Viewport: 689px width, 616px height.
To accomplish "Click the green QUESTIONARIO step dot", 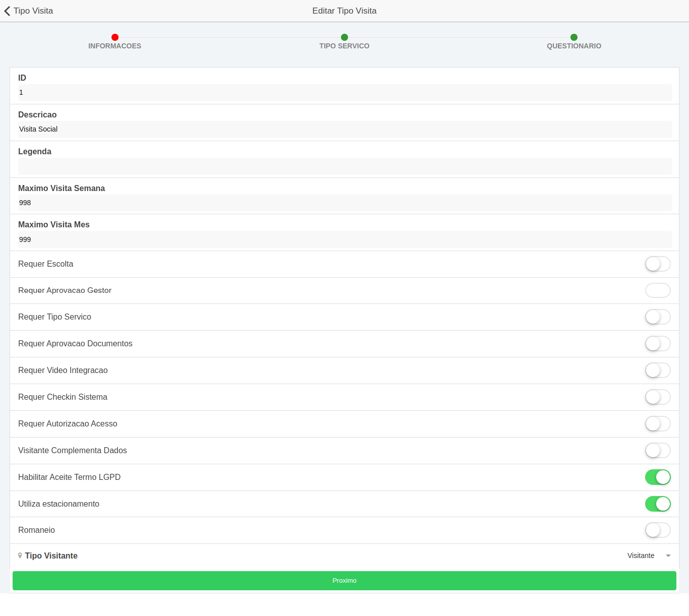I will (x=574, y=37).
